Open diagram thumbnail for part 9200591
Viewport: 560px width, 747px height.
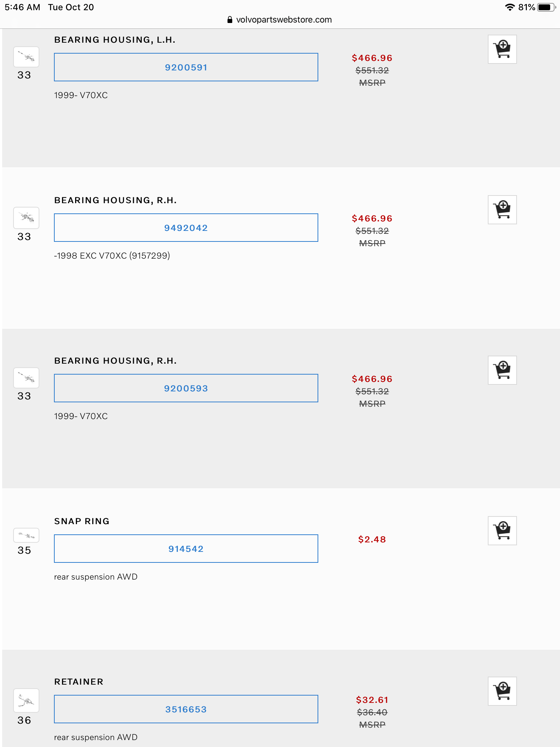coord(26,57)
